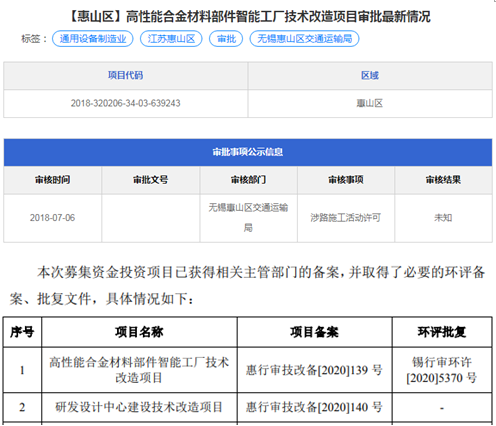Click the 锡行审环许[2020]5370 号 approval cell
This screenshot has height=426, width=496.
(x=442, y=370)
